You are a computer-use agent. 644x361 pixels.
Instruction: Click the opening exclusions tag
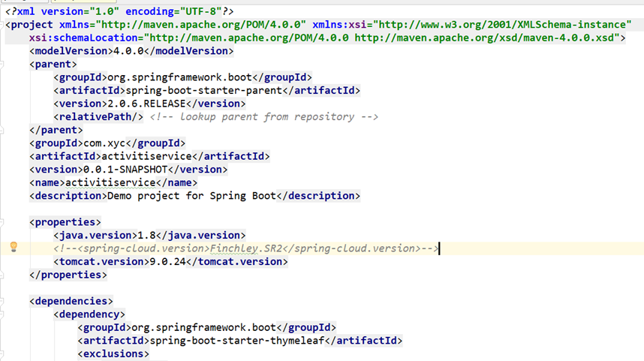[x=113, y=353]
